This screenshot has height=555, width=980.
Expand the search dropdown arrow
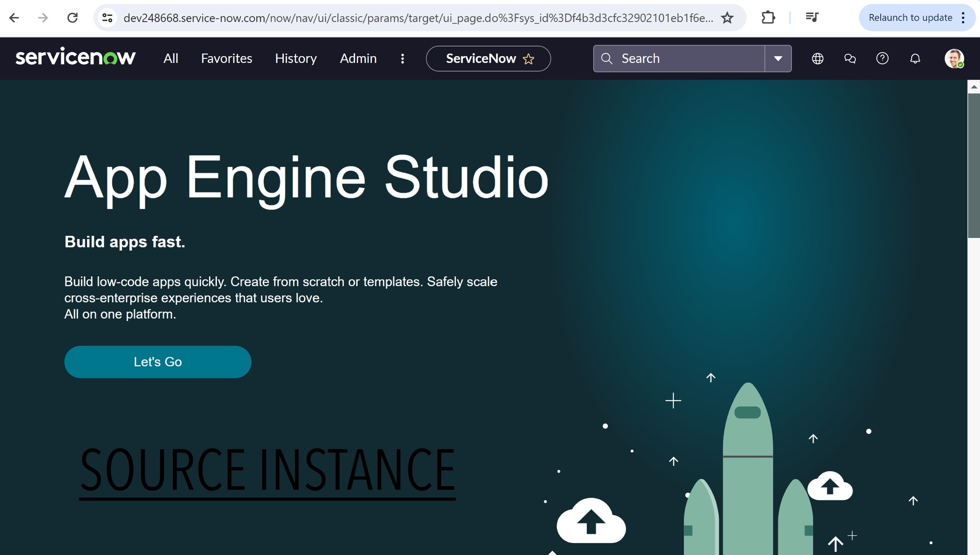point(778,59)
